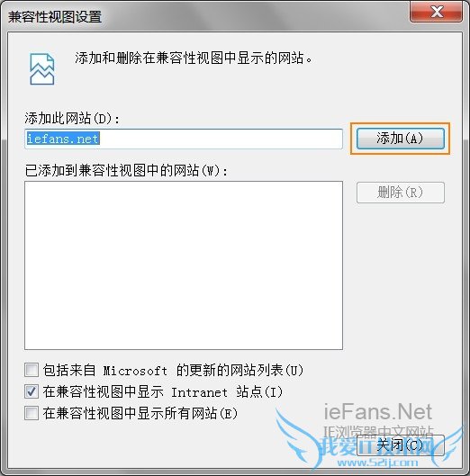
Task: Click the 兼容性视图设置 title bar text
Action: (x=55, y=17)
